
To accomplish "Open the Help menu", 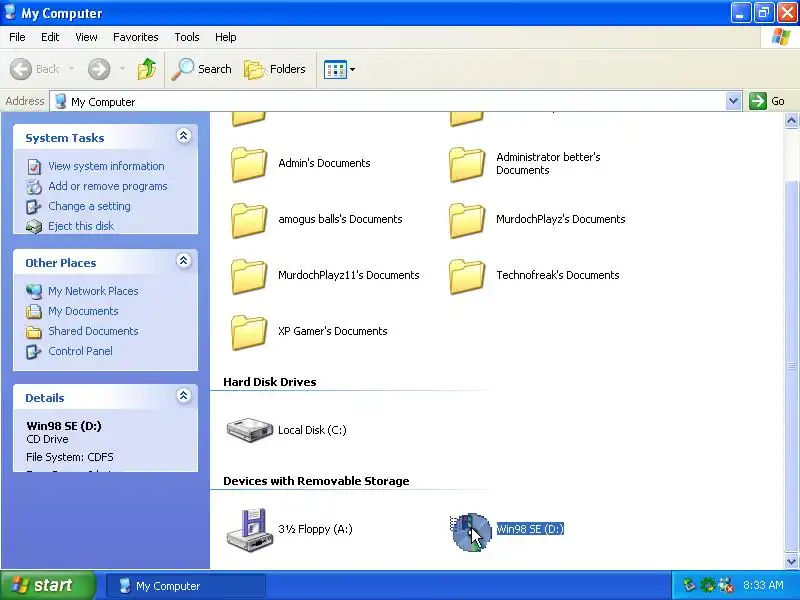I will coord(226,37).
